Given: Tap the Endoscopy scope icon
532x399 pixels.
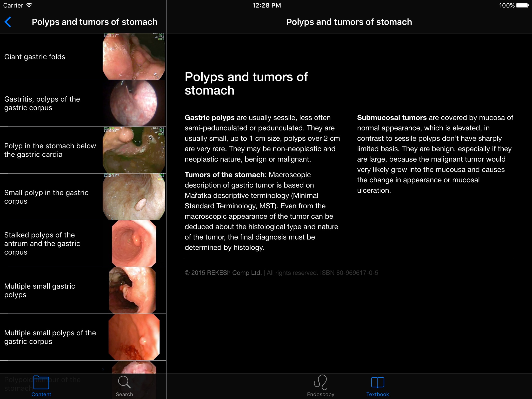Looking at the screenshot, I should pos(321,382).
